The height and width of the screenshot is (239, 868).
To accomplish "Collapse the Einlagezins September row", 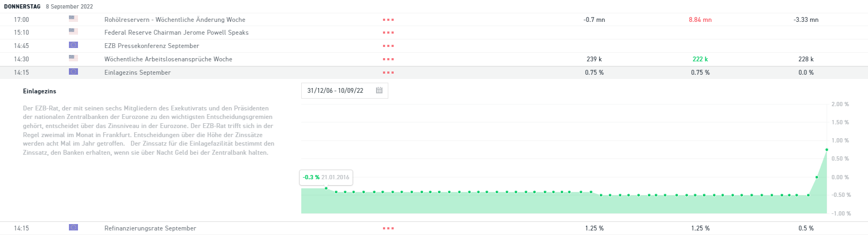I will [x=434, y=73].
